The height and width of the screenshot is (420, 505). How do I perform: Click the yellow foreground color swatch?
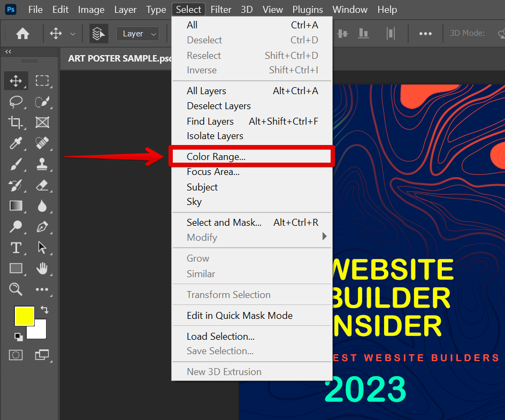pos(24,316)
